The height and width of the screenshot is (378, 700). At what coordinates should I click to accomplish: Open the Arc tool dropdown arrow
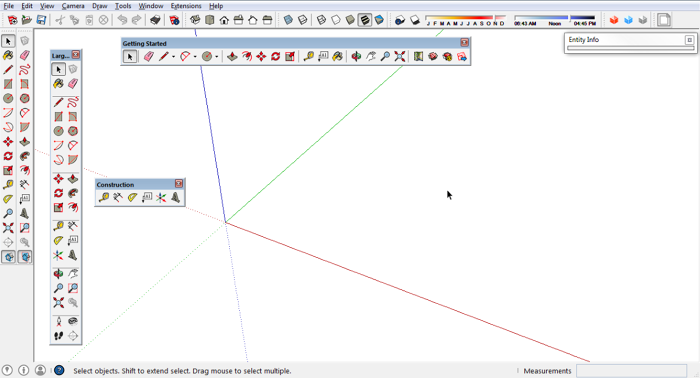tap(195, 57)
